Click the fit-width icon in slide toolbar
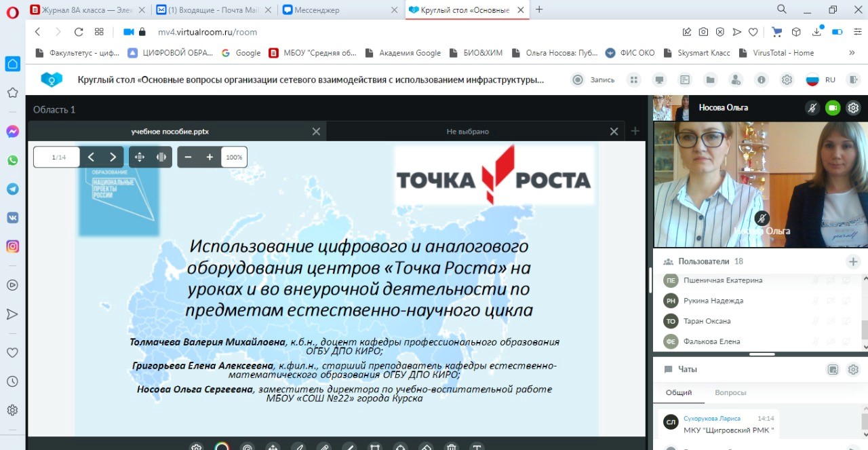Screen dimensions: 868x450 pos(161,157)
